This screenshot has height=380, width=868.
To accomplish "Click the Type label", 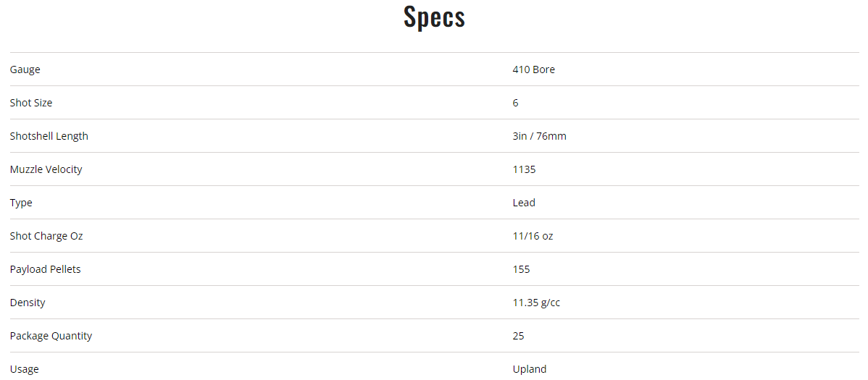I will tap(21, 203).
